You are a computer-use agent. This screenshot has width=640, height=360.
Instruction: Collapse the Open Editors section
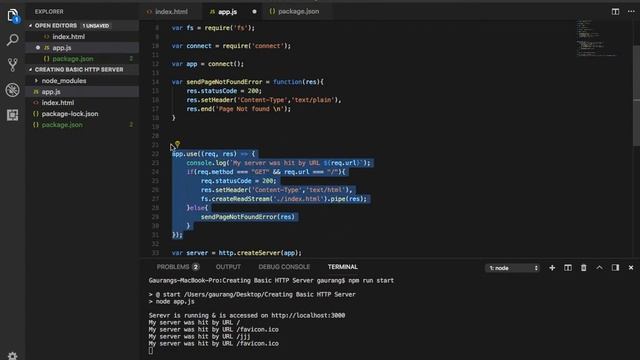[82, 26]
